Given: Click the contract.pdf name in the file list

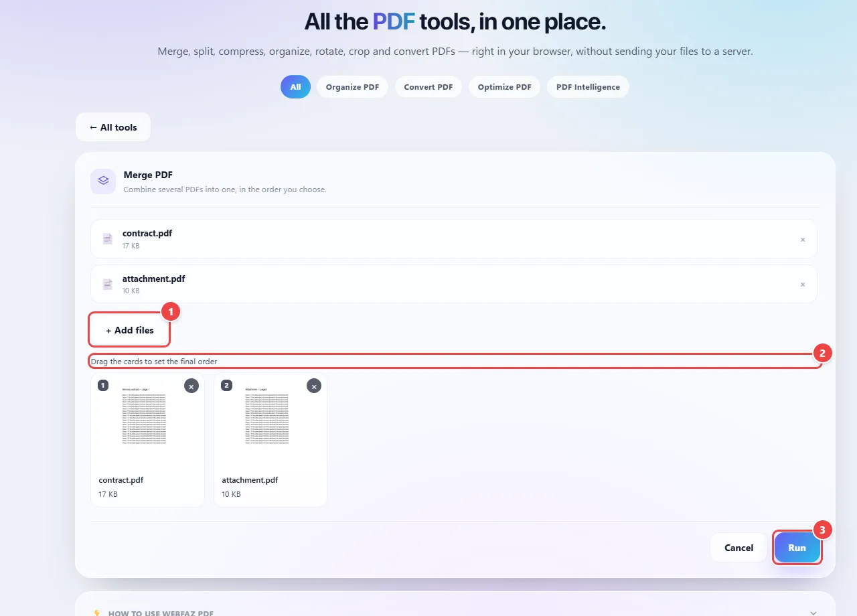Looking at the screenshot, I should coord(147,233).
